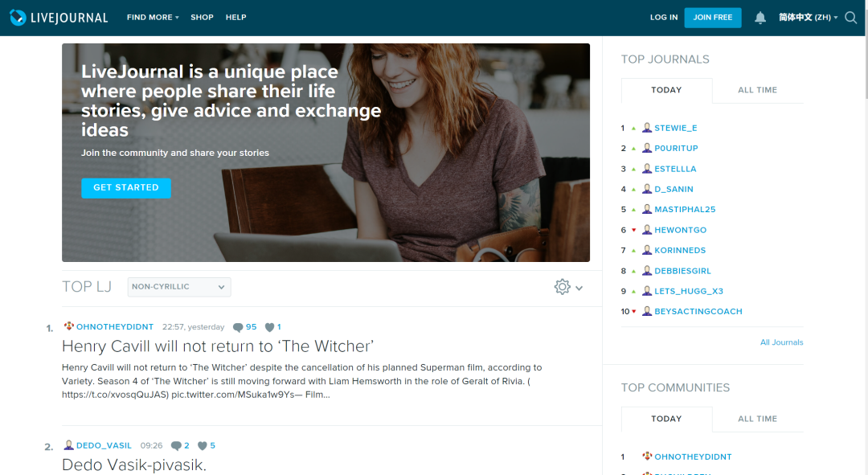
Task: Click the user icon beside STEWIE_E
Action: [646, 128]
